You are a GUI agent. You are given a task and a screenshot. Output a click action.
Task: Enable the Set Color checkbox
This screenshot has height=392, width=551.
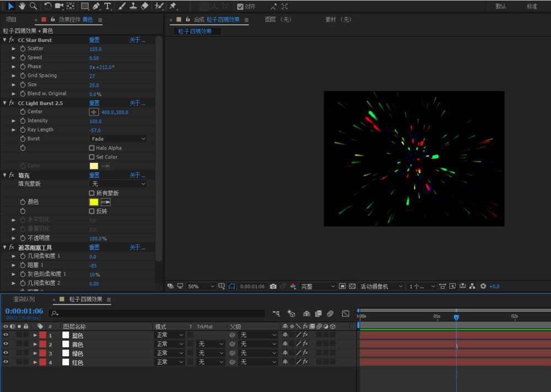point(91,157)
